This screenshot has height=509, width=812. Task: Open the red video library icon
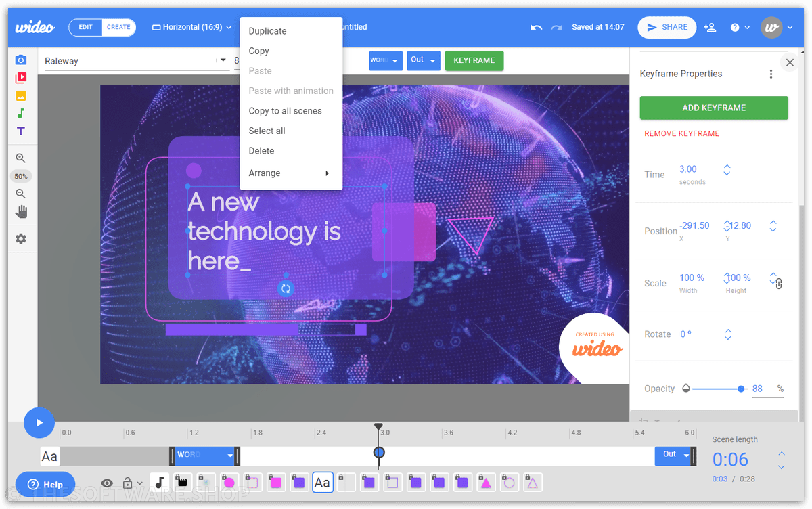21,78
